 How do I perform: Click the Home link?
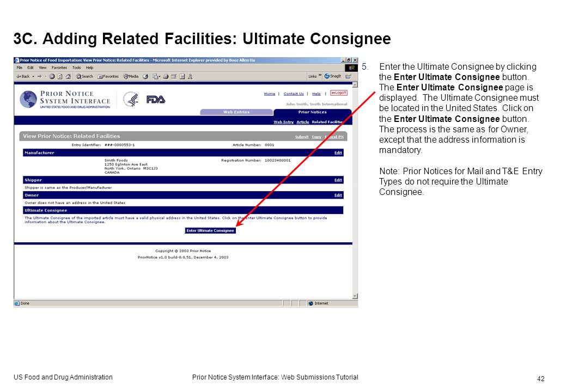(269, 94)
